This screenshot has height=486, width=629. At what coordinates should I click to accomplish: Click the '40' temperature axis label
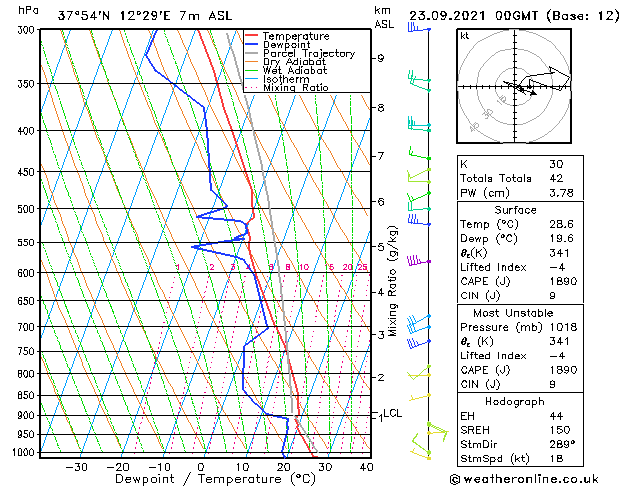[367, 467]
